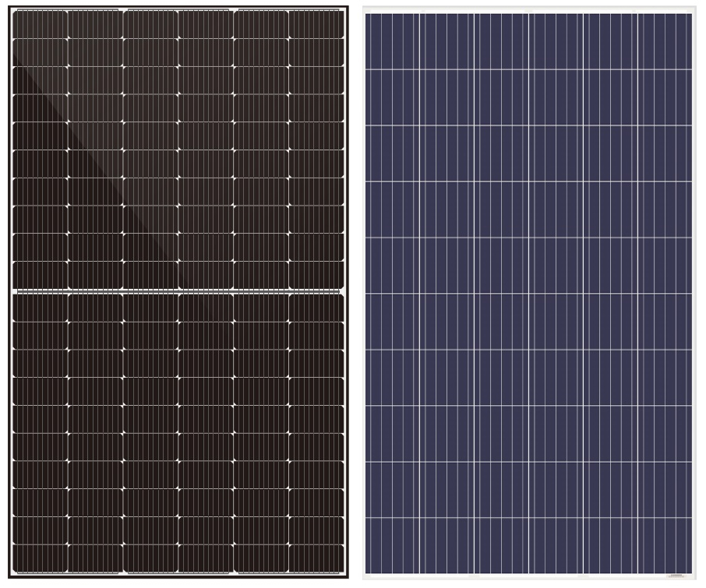Select the top-right cell of the black panel
706x588 pixels.
[316, 23]
